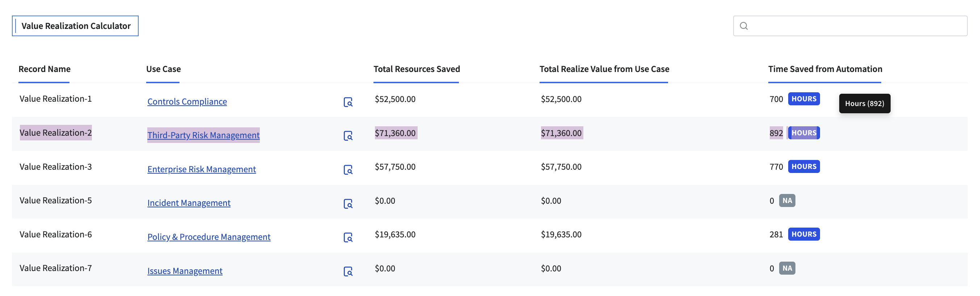Screen dimensions: 980x296
Task: Follow the Enterprise Risk Management link
Action: coord(201,169)
